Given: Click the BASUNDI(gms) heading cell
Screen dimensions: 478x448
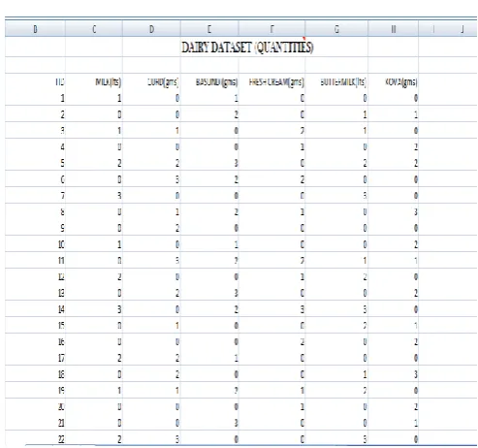Looking at the screenshot, I should 216,82.
